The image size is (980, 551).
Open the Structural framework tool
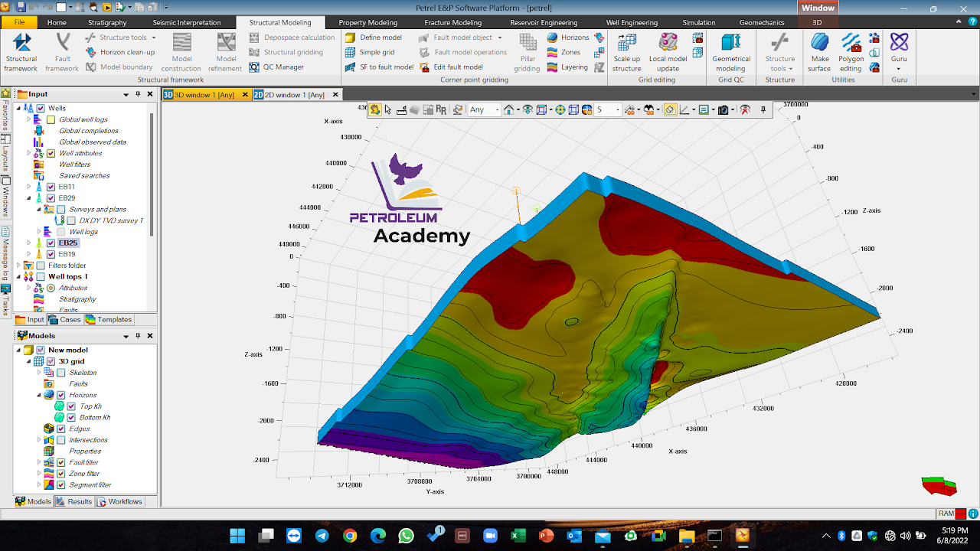21,53
